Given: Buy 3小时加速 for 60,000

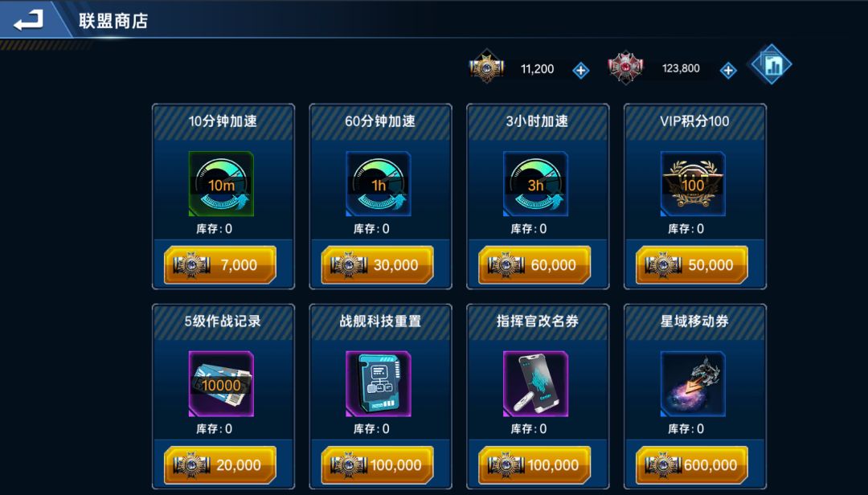Looking at the screenshot, I should pyautogui.click(x=534, y=265).
